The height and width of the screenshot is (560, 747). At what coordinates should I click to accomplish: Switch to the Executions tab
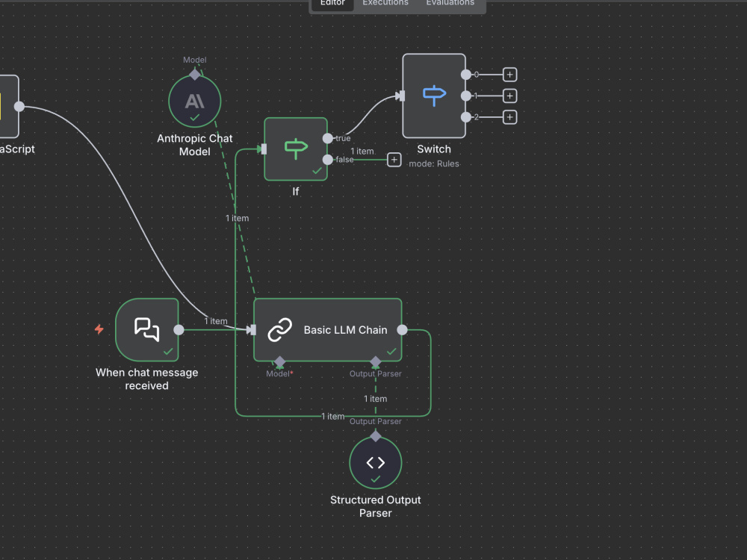(385, 4)
